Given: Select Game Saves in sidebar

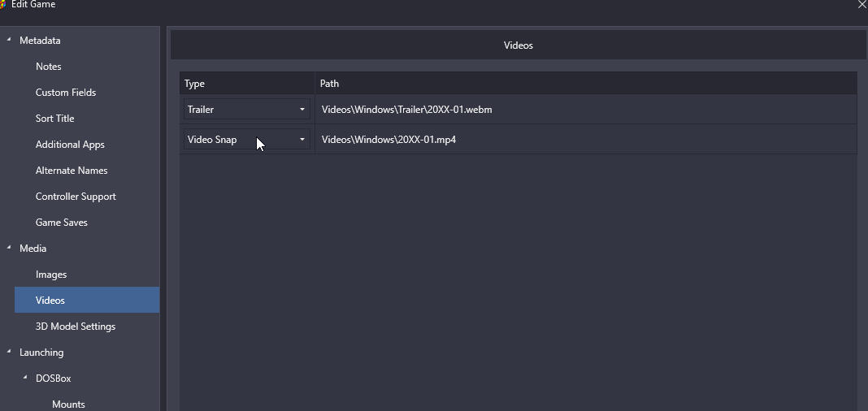Looking at the screenshot, I should (x=61, y=223).
